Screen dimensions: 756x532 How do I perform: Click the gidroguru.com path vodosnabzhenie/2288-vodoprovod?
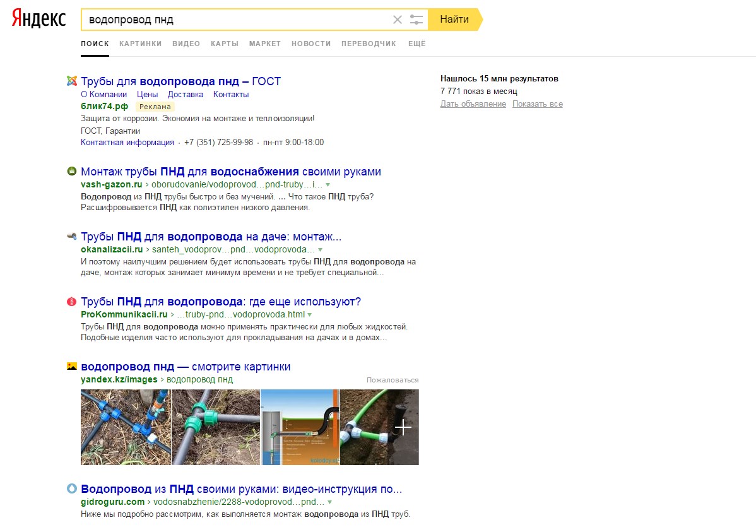pyautogui.click(x=239, y=502)
